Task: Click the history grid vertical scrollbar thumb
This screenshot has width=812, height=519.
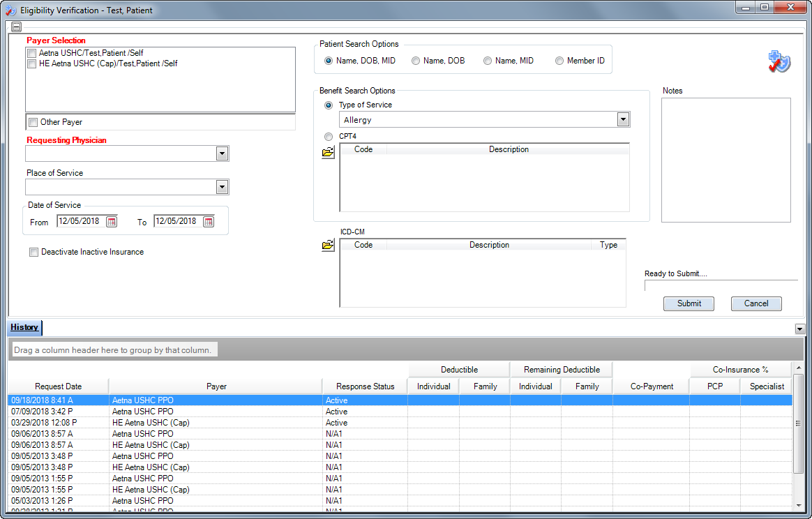Action: pos(798,423)
